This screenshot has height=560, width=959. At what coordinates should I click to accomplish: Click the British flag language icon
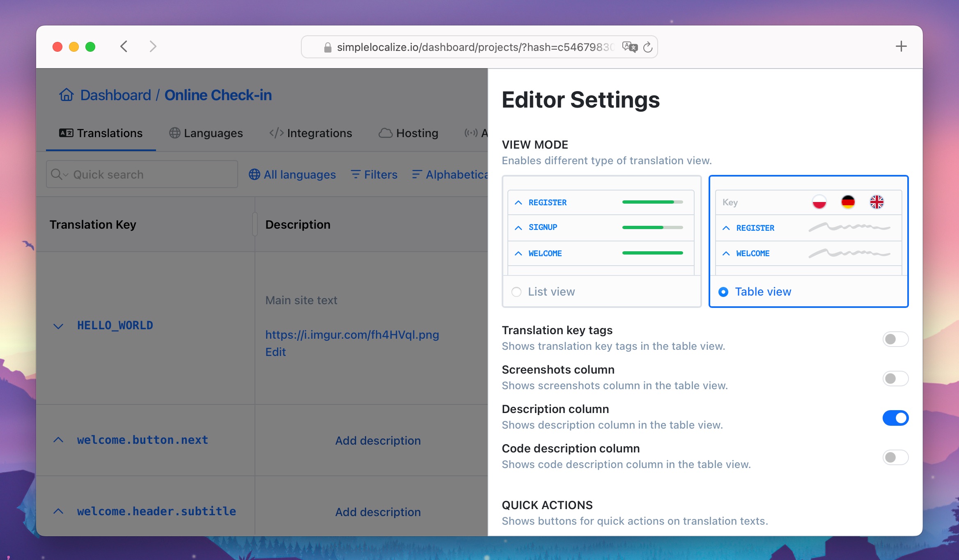(876, 201)
